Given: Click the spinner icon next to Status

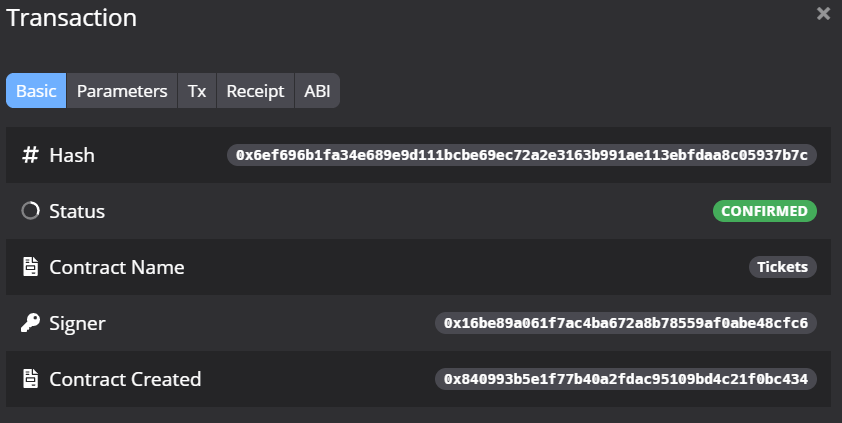Looking at the screenshot, I should tap(30, 211).
